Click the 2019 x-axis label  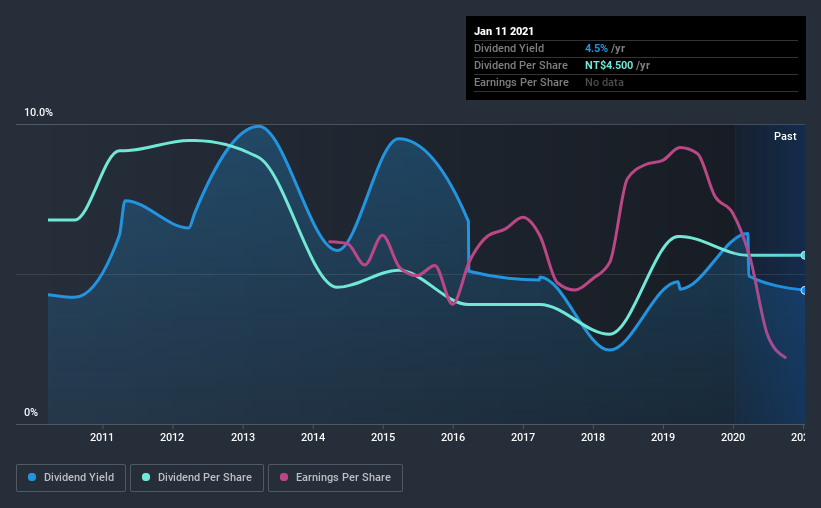coord(663,437)
